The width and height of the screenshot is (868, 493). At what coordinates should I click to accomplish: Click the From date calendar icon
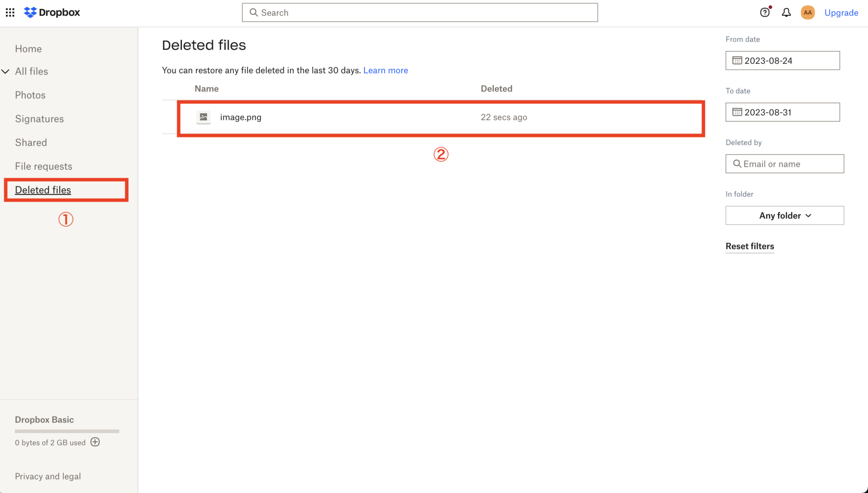pyautogui.click(x=737, y=60)
